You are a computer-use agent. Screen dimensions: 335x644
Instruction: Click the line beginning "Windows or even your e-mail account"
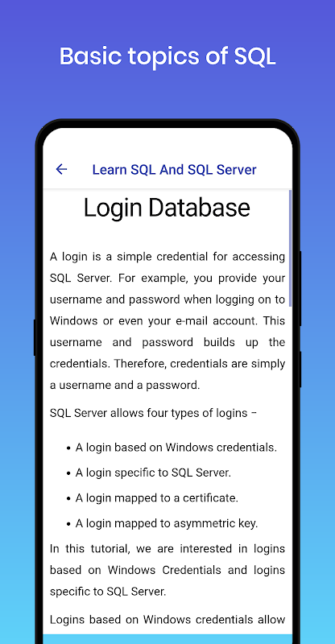click(x=167, y=320)
